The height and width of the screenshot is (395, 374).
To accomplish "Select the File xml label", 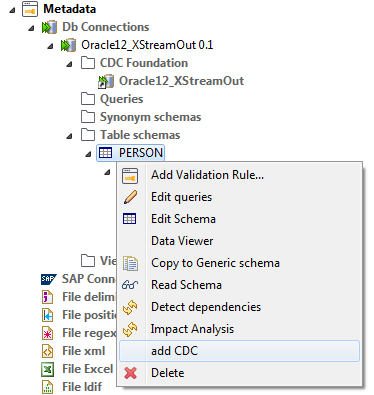I will tap(84, 351).
